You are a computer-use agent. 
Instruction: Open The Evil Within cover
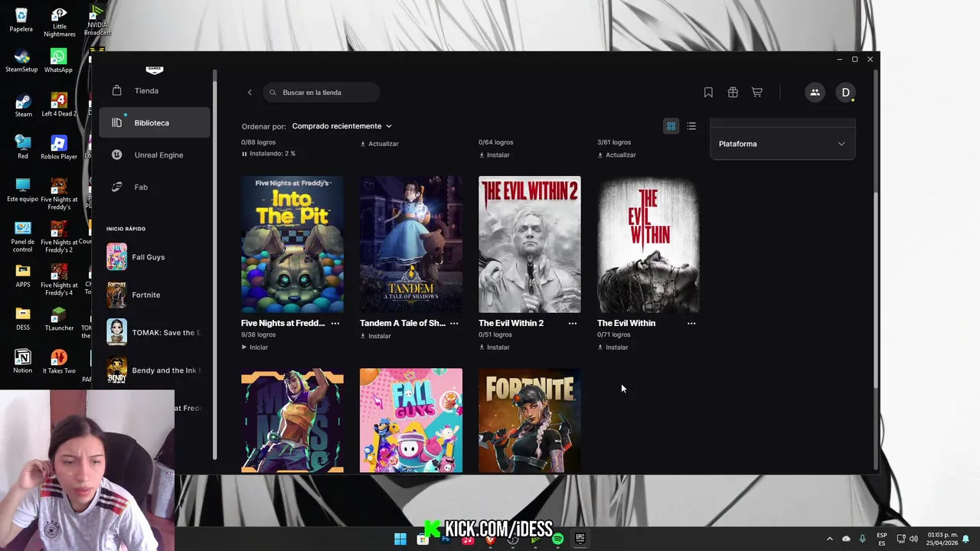(x=648, y=244)
